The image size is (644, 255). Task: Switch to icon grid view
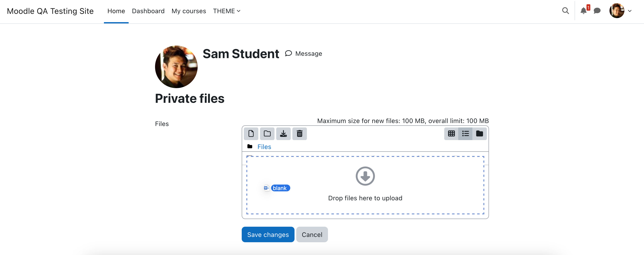(451, 134)
